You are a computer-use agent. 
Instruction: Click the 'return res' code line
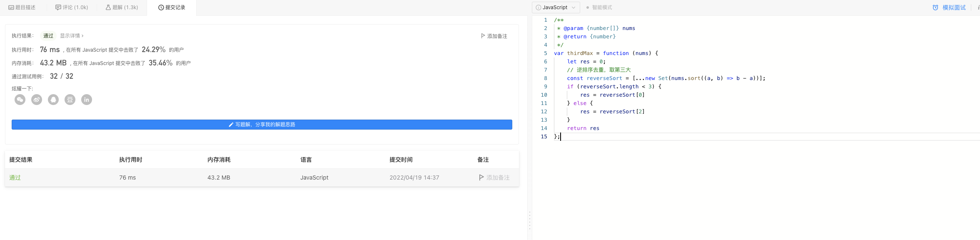tap(583, 128)
